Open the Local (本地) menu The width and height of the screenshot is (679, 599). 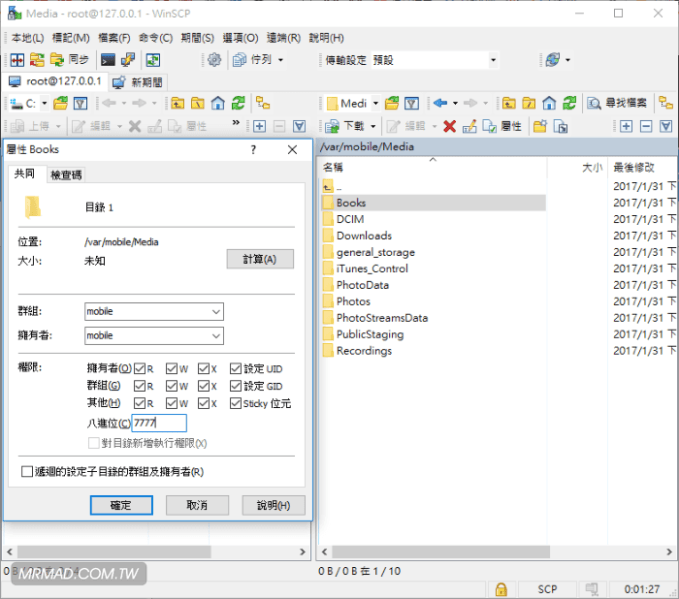pos(28,38)
